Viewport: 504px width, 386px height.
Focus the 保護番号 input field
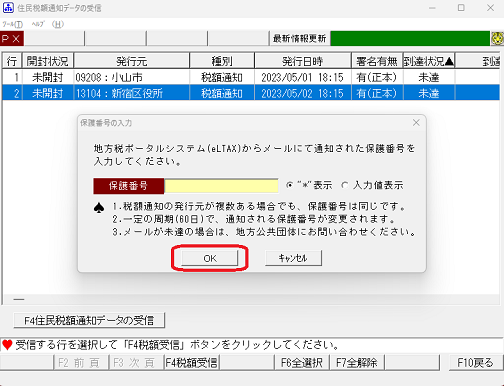point(221,186)
